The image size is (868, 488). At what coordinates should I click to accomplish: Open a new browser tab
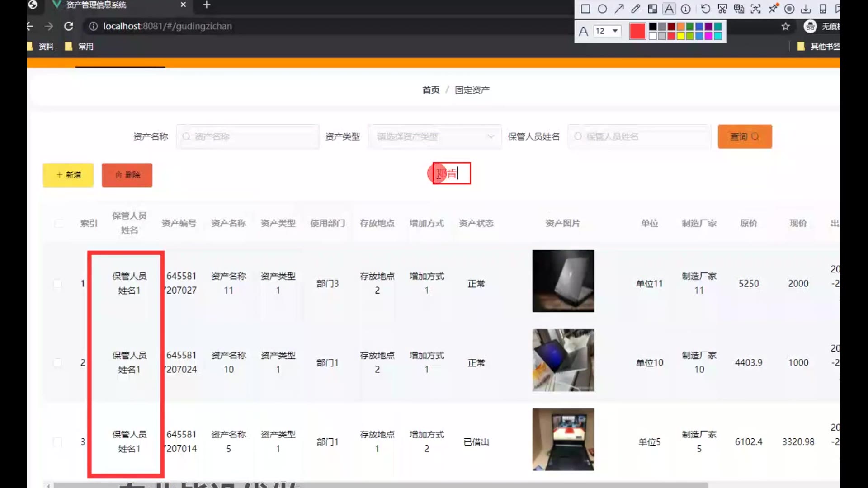pyautogui.click(x=207, y=5)
